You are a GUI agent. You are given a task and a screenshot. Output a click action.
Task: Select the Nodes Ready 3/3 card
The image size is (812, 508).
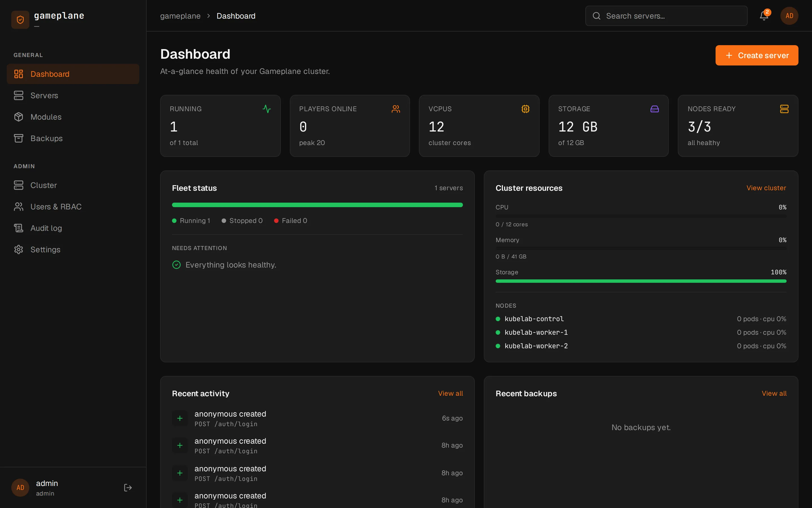pyautogui.click(x=738, y=126)
